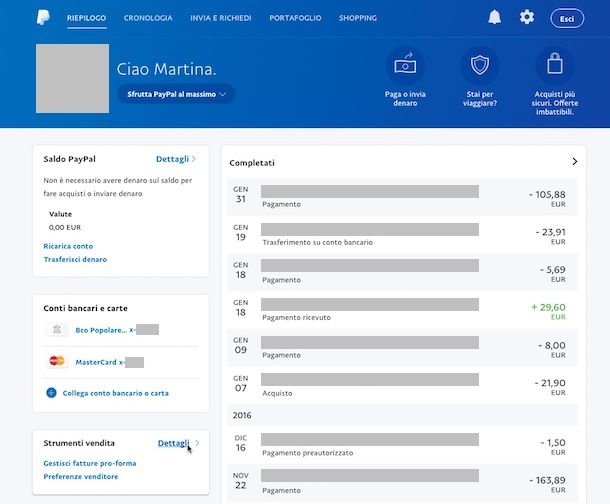Click the Completati heading

coord(252,163)
